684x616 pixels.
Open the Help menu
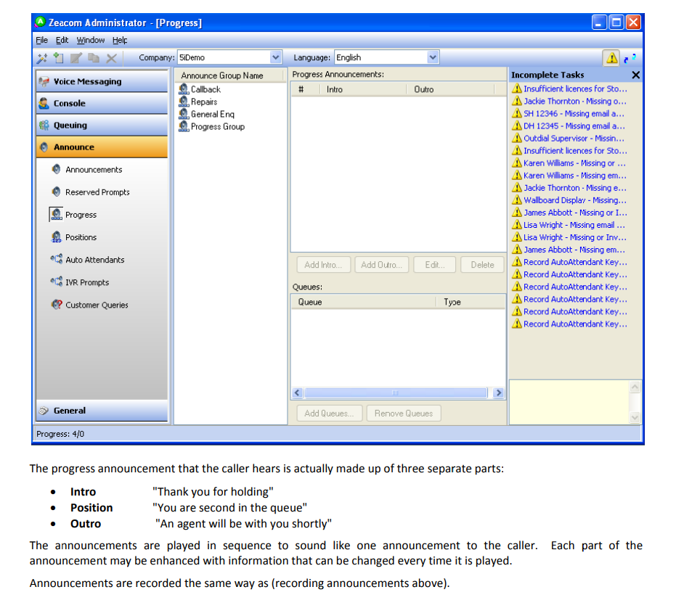120,40
